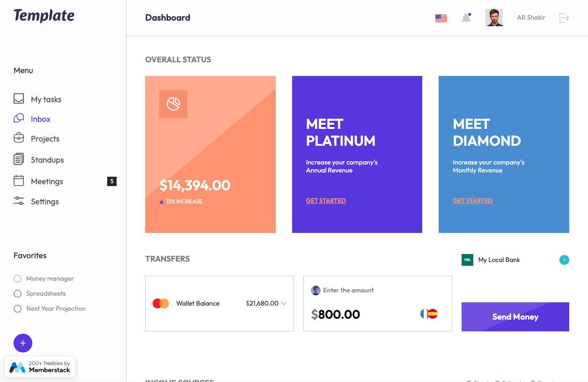Image resolution: width=588 pixels, height=382 pixels.
Task: Click the teal plus button beside My Local Bank
Action: (x=564, y=260)
